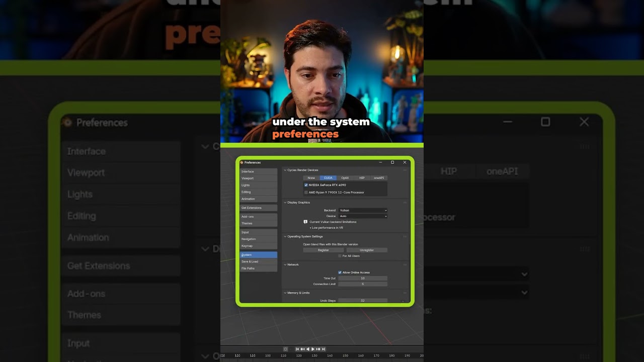The image size is (644, 362).
Task: Toggle the auto keying record button
Action: (x=286, y=349)
